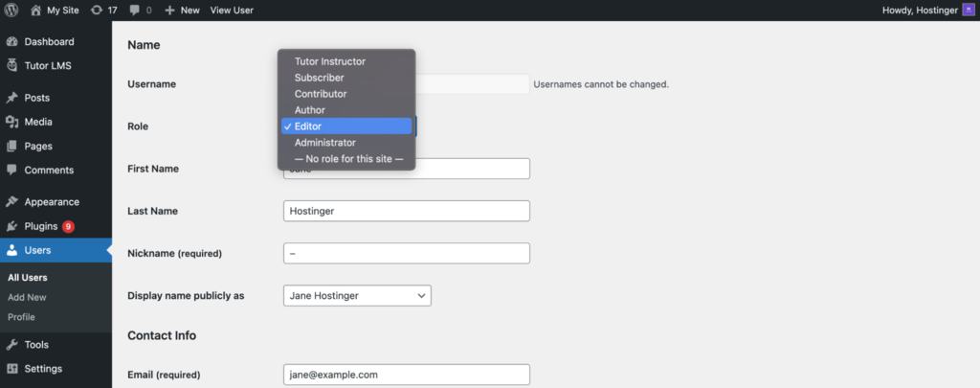
Task: Open the Plugins plug icon
Action: (x=11, y=226)
